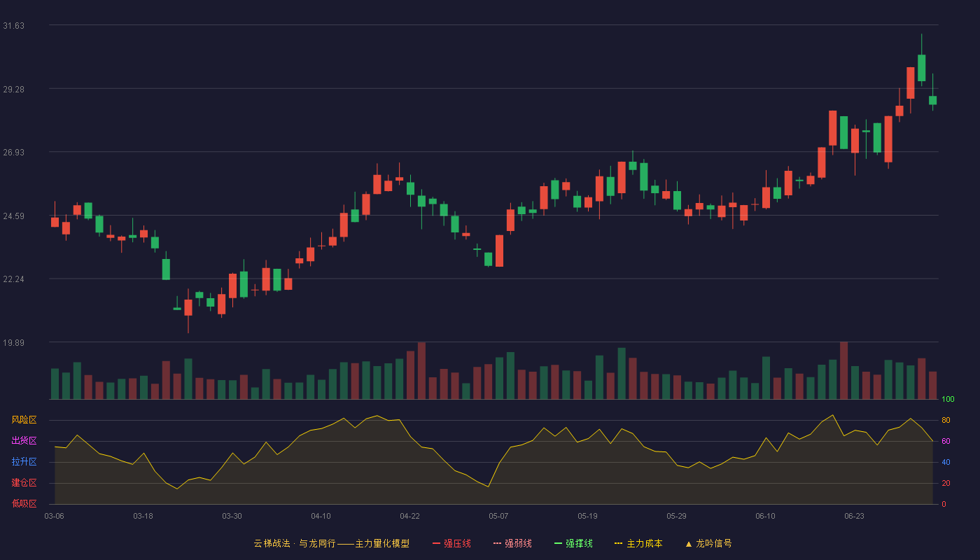Click the blue 40 indicator axis value
Image resolution: width=980 pixels, height=560 pixels.
click(946, 462)
